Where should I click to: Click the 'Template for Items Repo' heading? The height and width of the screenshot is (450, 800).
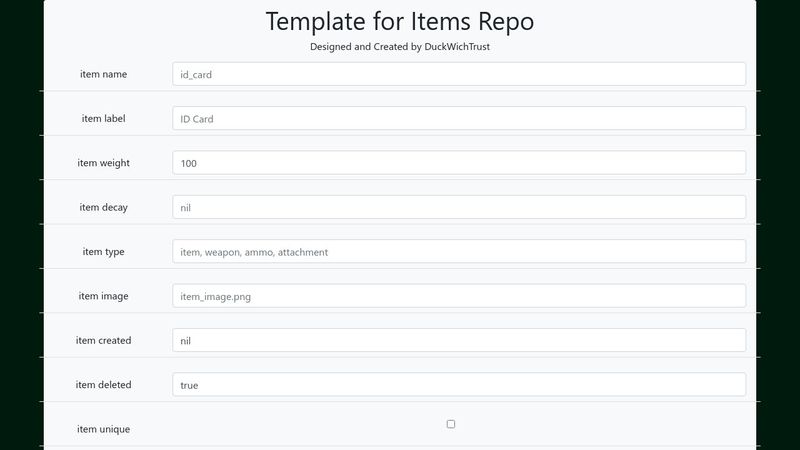(x=400, y=21)
